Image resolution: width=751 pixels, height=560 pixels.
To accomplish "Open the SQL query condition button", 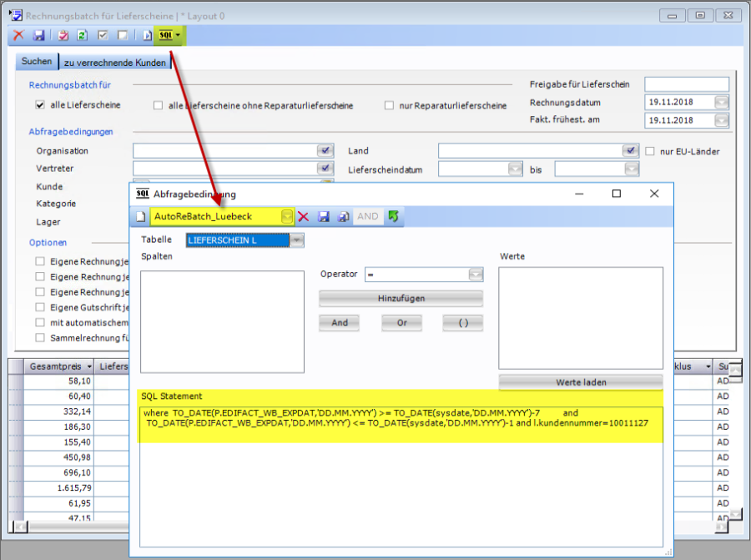I will point(169,36).
